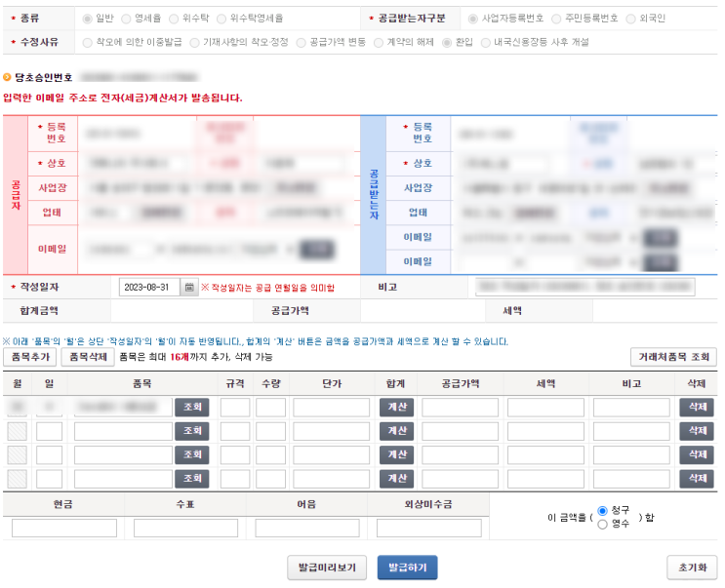
Task: Click the 품목 column header
Action: pos(142,384)
